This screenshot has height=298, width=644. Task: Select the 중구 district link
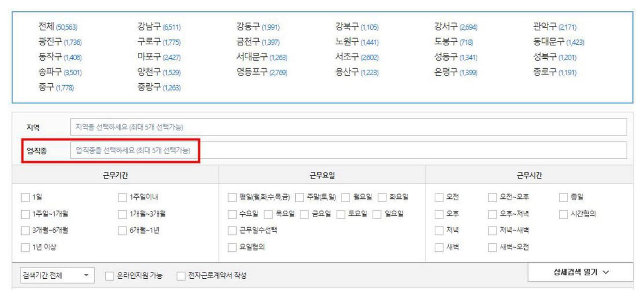point(56,87)
